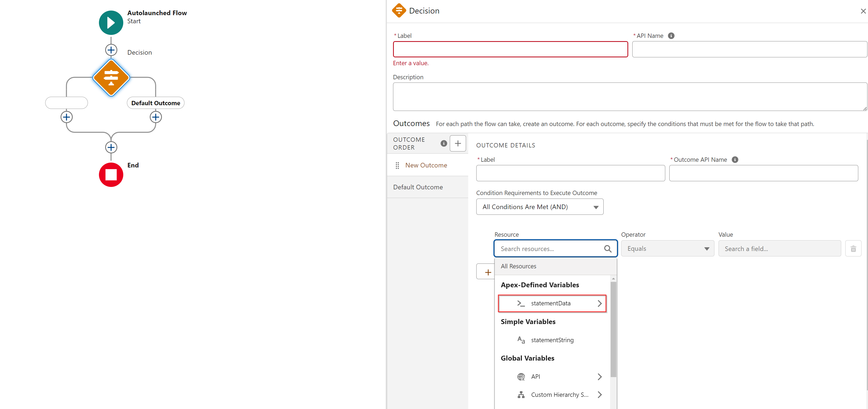Screen dimensions: 868x409
Task: Open Condition Requirements AND dropdown
Action: [540, 207]
